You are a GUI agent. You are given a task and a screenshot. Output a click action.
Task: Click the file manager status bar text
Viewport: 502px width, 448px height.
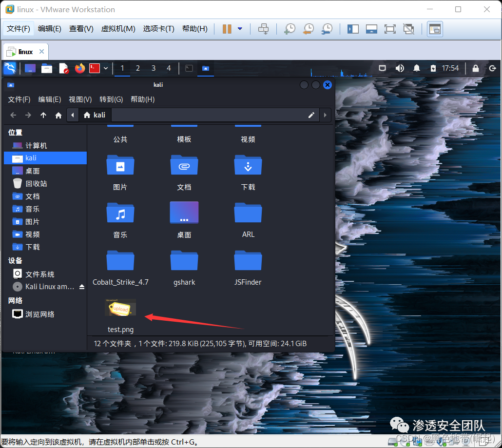[200, 344]
